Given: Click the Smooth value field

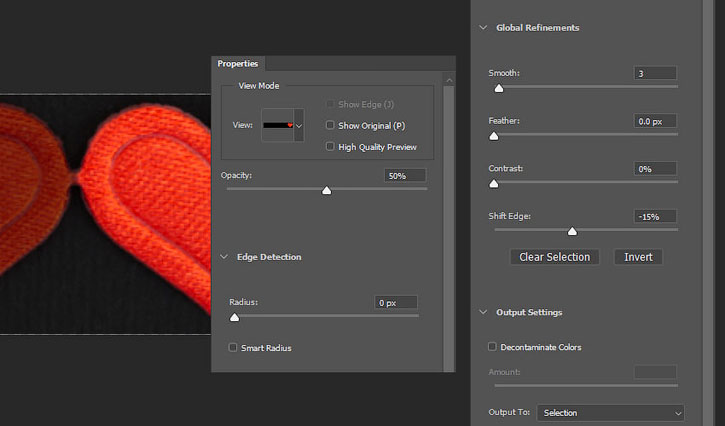Looking at the screenshot, I should point(655,73).
